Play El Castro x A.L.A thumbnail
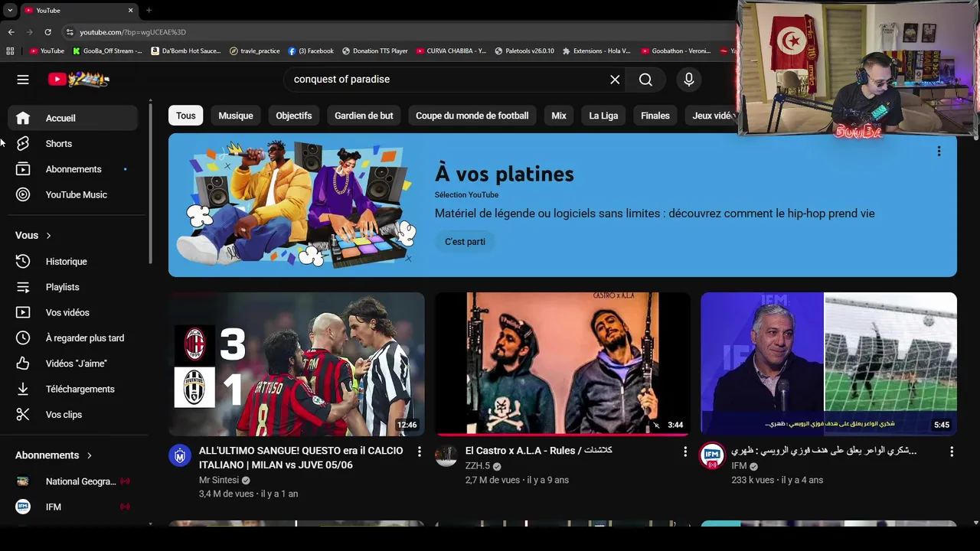 (563, 364)
